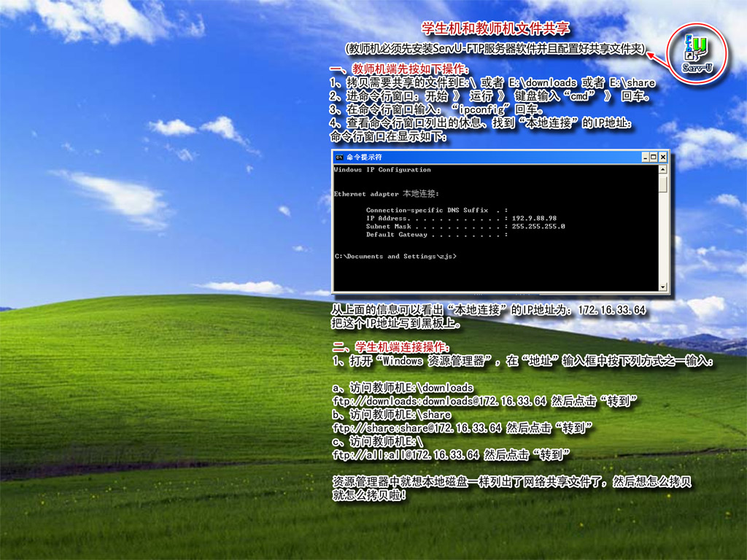Screen dimensions: 747x560
Task: Click the line about 打开 Windows 资源管理器
Action: tap(522, 360)
